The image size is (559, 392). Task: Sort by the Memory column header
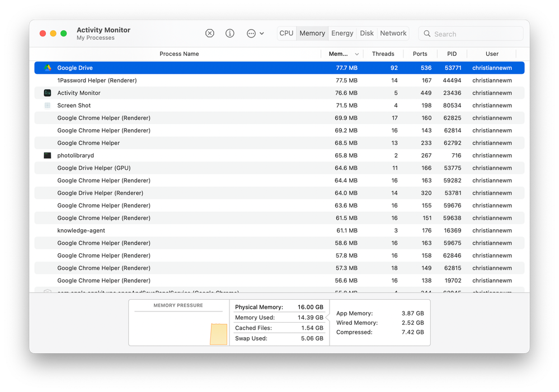[x=339, y=54]
